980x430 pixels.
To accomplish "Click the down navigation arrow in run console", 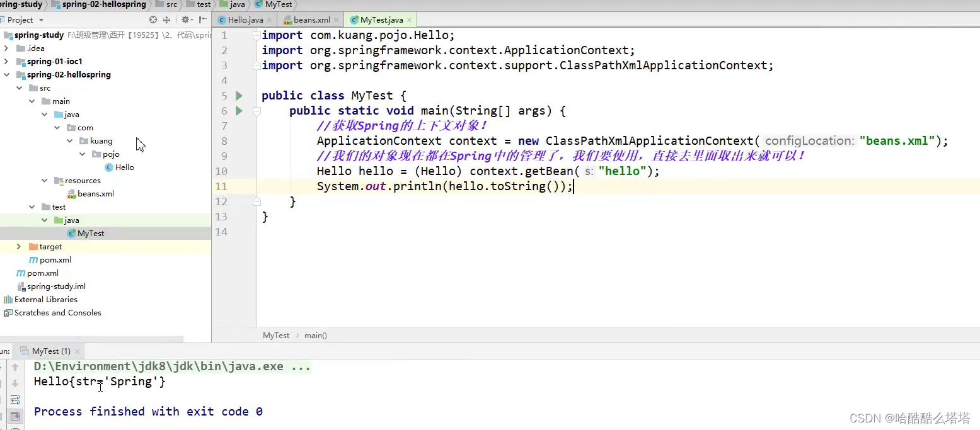I will 14,383.
